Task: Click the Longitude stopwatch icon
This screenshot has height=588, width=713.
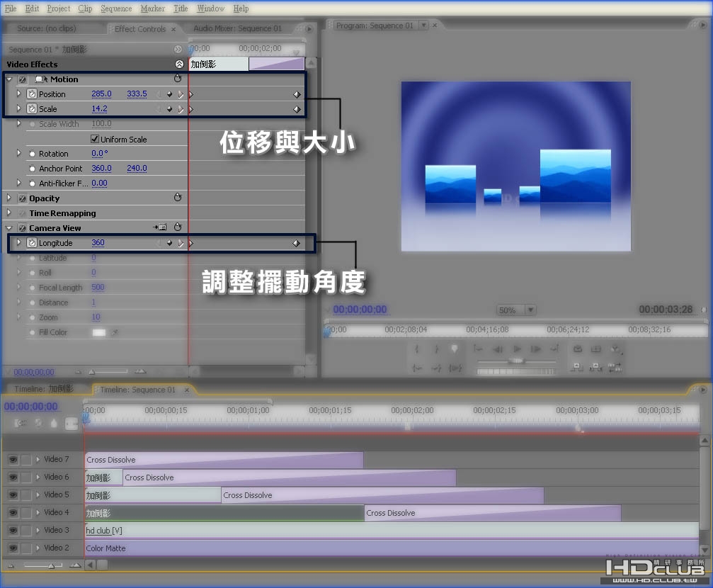Action: pyautogui.click(x=32, y=243)
